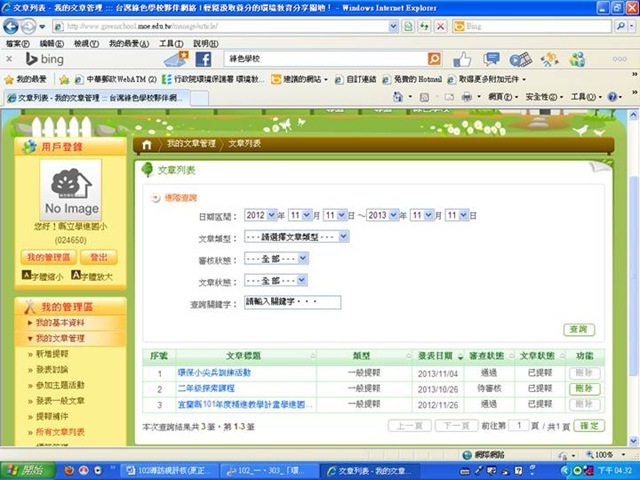Open the 說明(H) menu
The image size is (640, 480).
[x=206, y=44]
